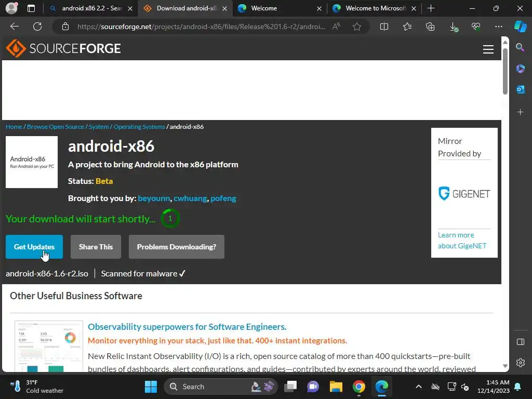Open sidebar settings gear
This screenshot has width=532, height=399.
(x=520, y=362)
